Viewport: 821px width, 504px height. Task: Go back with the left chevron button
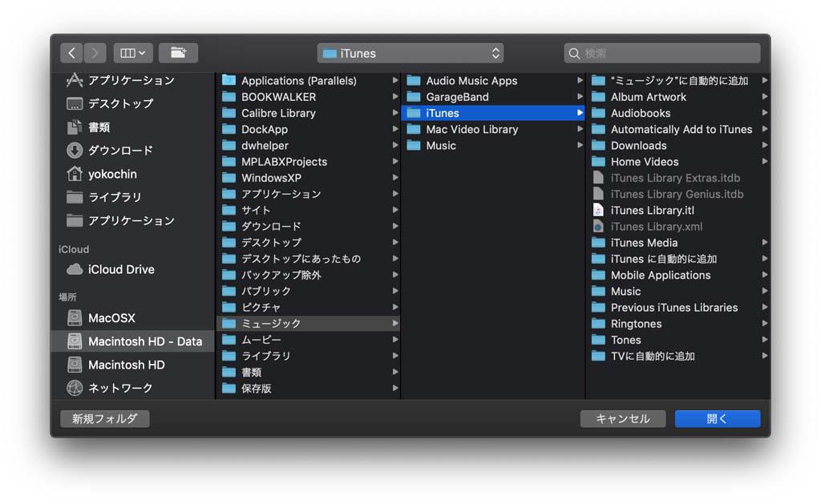(71, 53)
